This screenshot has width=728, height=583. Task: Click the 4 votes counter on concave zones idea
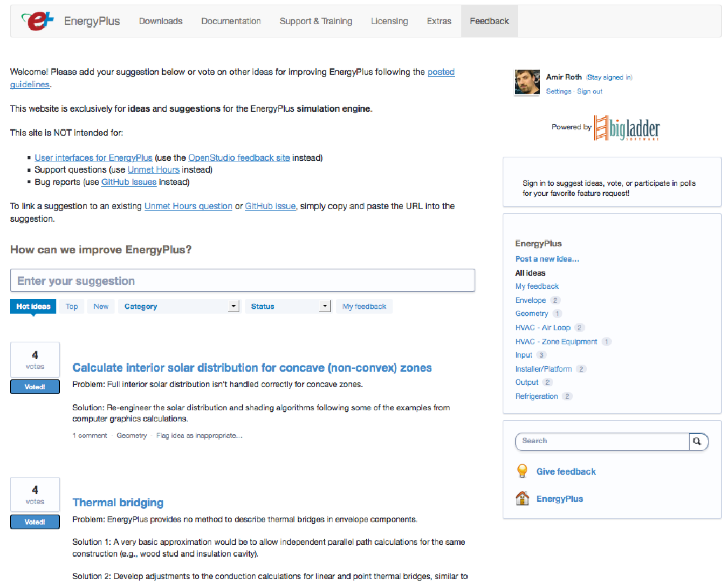(35, 360)
